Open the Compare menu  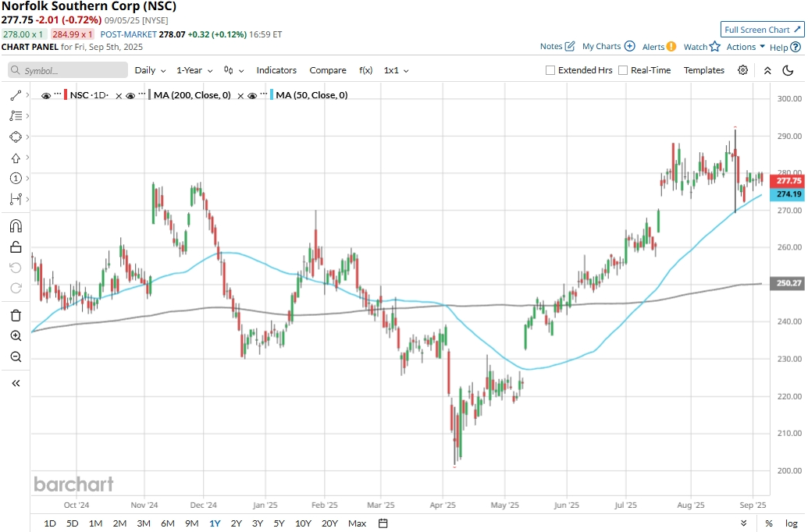(328, 70)
